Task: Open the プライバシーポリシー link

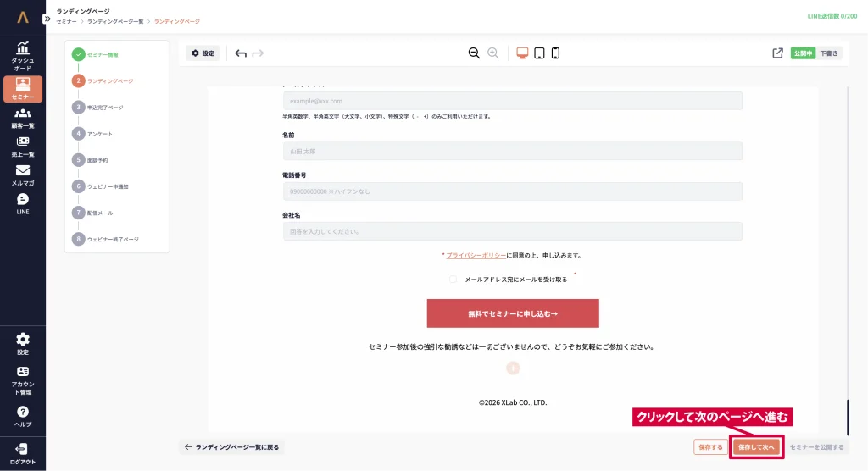Action: pyautogui.click(x=476, y=255)
